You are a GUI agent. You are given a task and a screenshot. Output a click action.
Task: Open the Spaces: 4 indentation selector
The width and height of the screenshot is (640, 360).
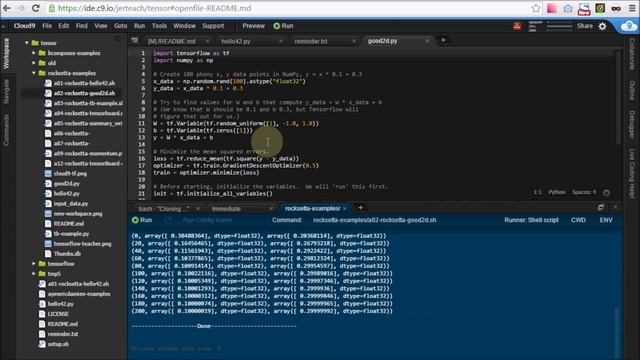click(584, 192)
